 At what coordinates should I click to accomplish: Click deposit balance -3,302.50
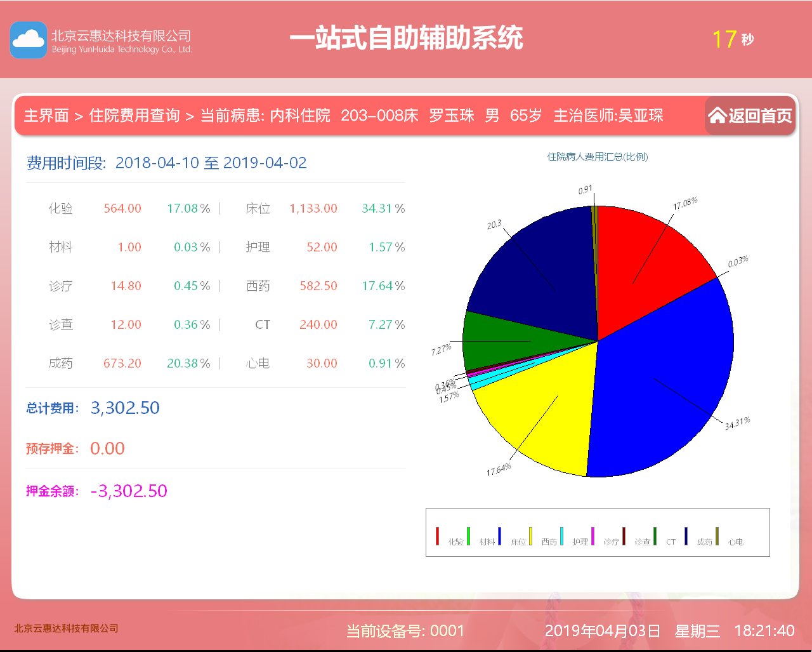(x=129, y=491)
